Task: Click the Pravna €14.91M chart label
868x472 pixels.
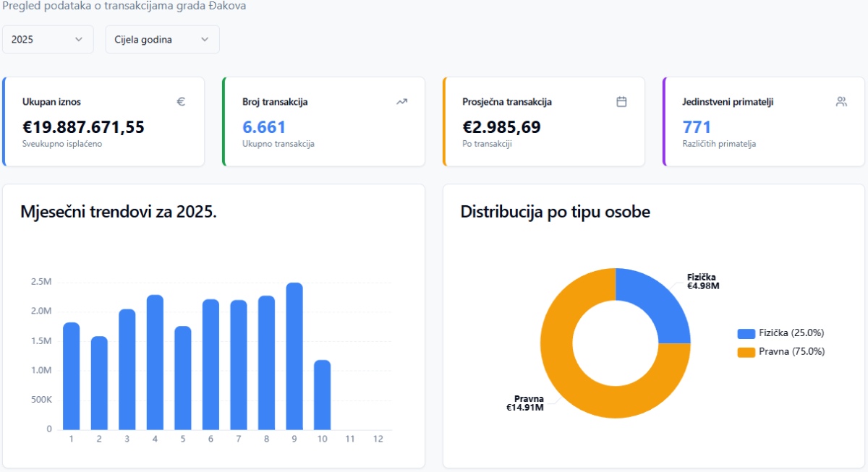Action: (x=525, y=403)
